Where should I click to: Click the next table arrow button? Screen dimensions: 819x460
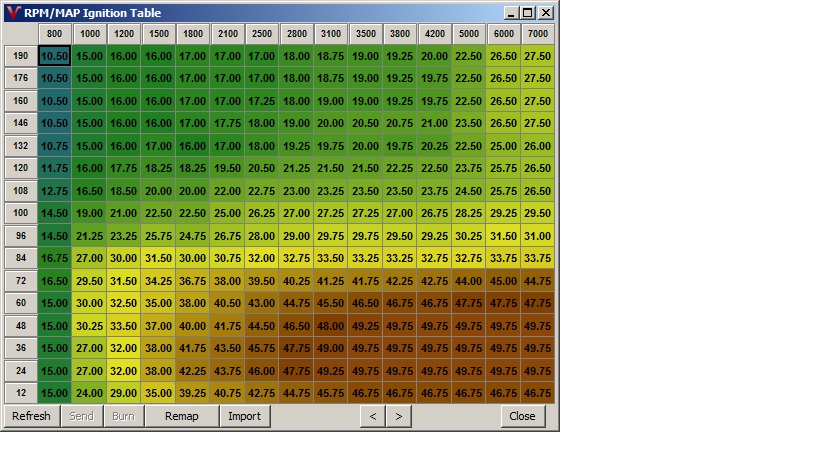[x=398, y=416]
